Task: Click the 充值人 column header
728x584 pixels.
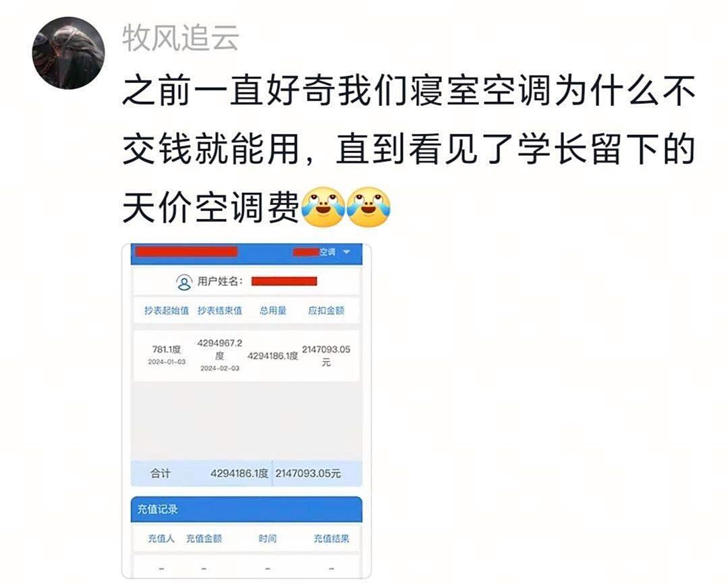Action: pyautogui.click(x=161, y=539)
